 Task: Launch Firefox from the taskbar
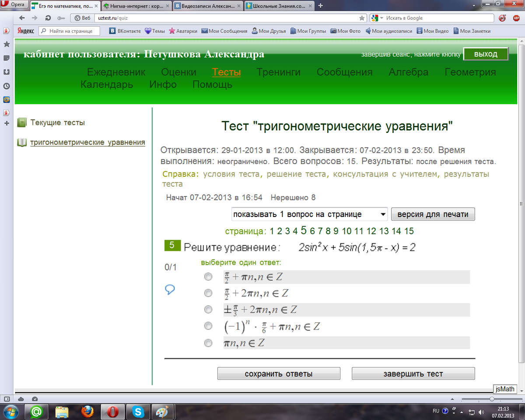tap(88, 412)
